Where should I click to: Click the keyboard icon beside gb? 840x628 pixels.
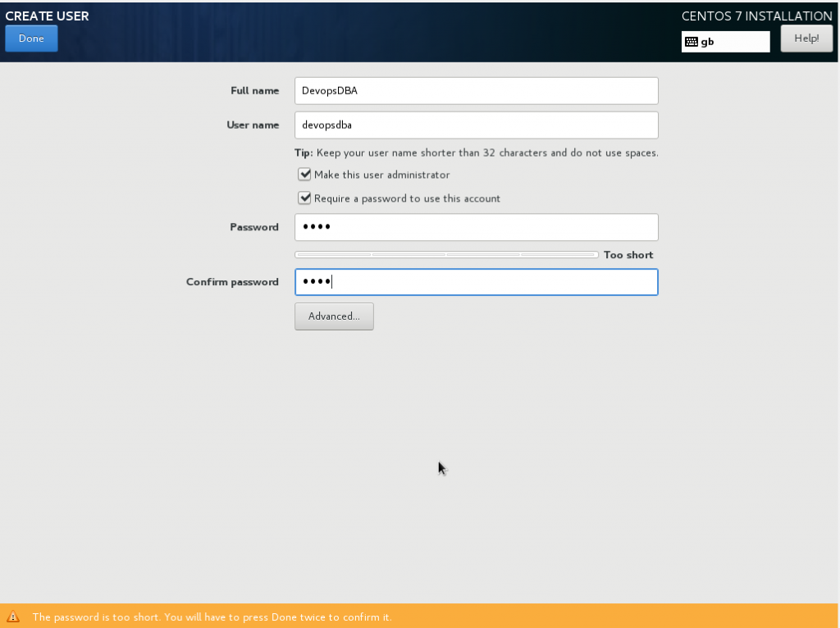pyautogui.click(x=692, y=42)
